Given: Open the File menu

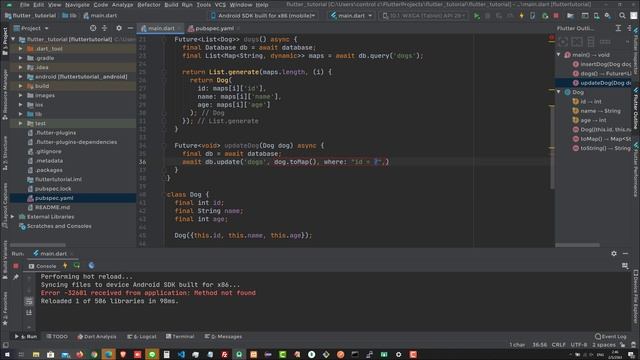Looking at the screenshot, I should tap(25, 4).
